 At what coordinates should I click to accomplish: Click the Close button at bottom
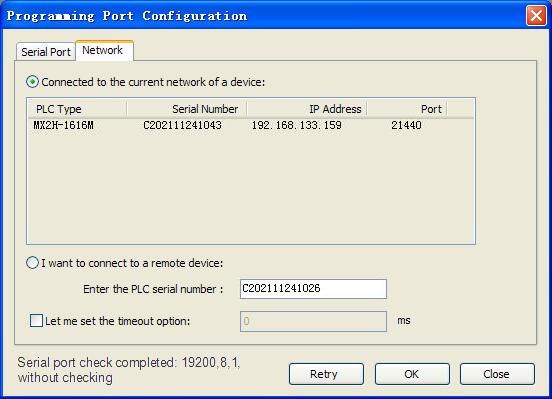[497, 374]
